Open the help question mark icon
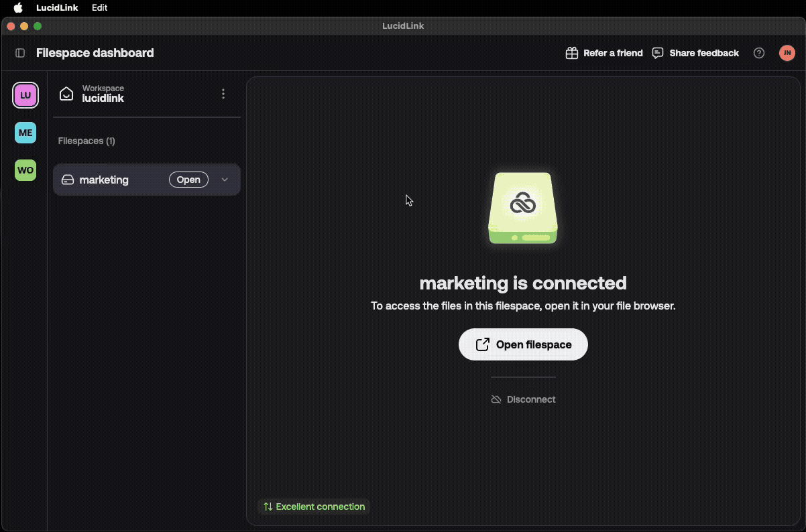806x532 pixels. click(x=759, y=53)
